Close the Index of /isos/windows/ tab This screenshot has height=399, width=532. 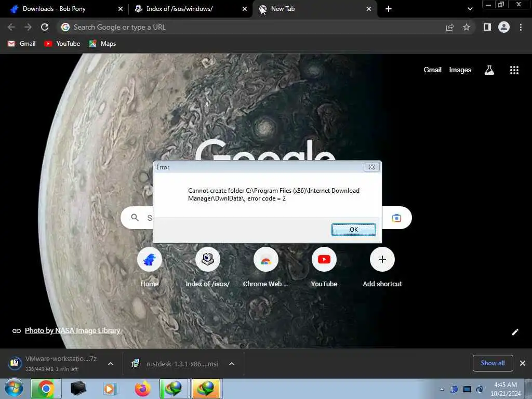tap(245, 9)
